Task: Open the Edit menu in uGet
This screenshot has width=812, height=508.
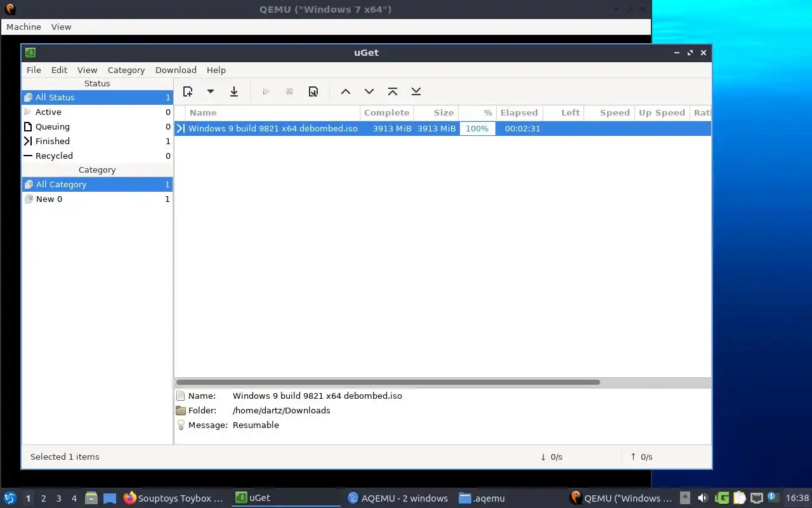Action: pyautogui.click(x=59, y=70)
